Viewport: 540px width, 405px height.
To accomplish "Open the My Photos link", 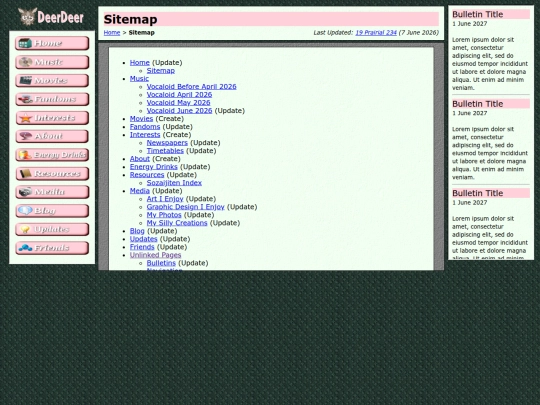I will 164,215.
